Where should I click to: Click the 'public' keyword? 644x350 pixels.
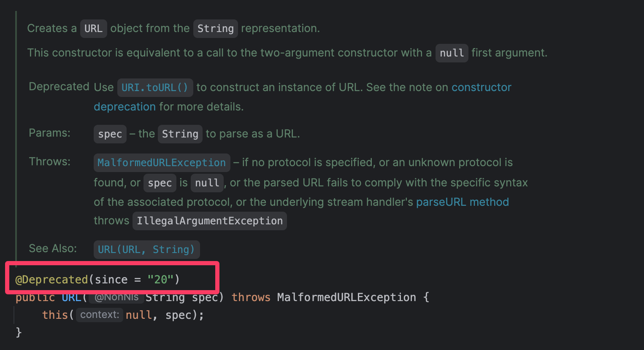tap(35, 298)
